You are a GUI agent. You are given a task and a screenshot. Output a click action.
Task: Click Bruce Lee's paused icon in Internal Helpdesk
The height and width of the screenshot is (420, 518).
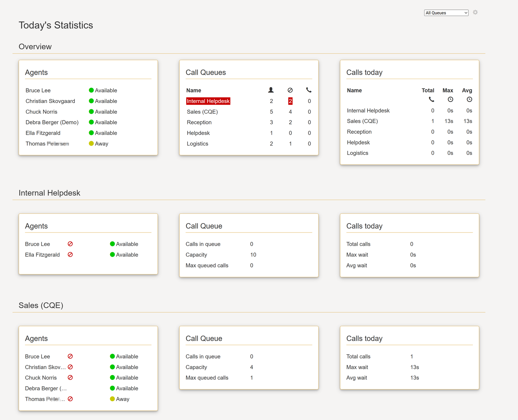pos(70,244)
